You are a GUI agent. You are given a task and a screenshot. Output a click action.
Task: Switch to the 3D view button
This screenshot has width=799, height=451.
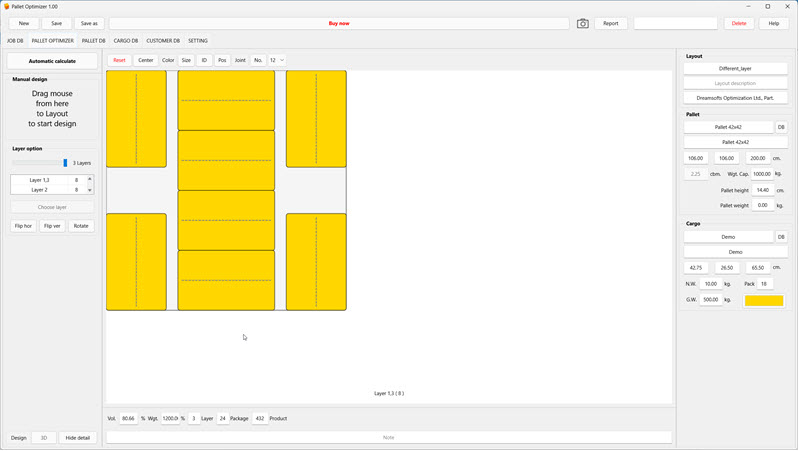click(44, 437)
